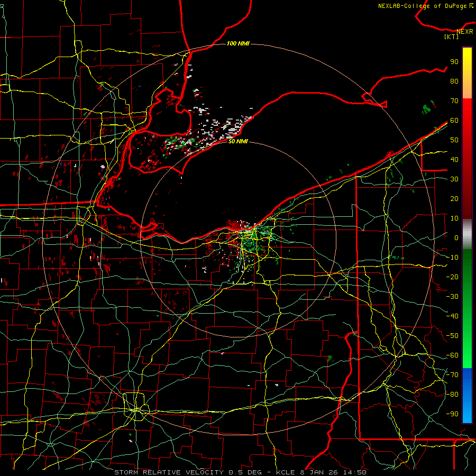Click the 20 value on the color scale
This screenshot has height=476, width=476.
click(454, 198)
